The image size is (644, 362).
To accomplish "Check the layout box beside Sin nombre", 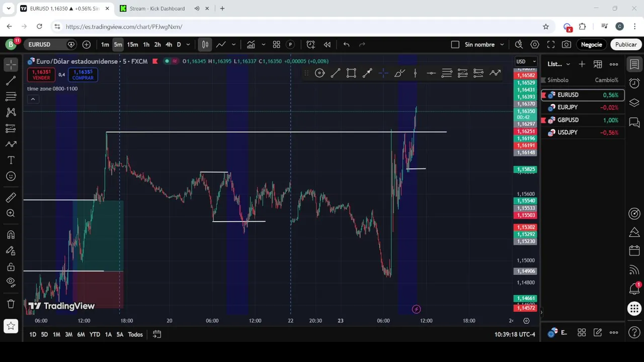I will pos(455,45).
